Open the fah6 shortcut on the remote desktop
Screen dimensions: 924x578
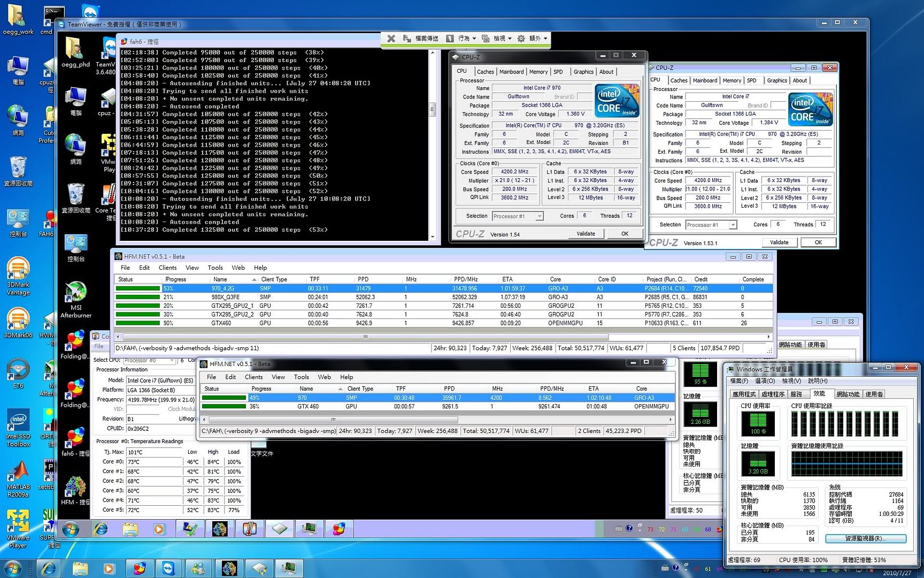[75, 442]
